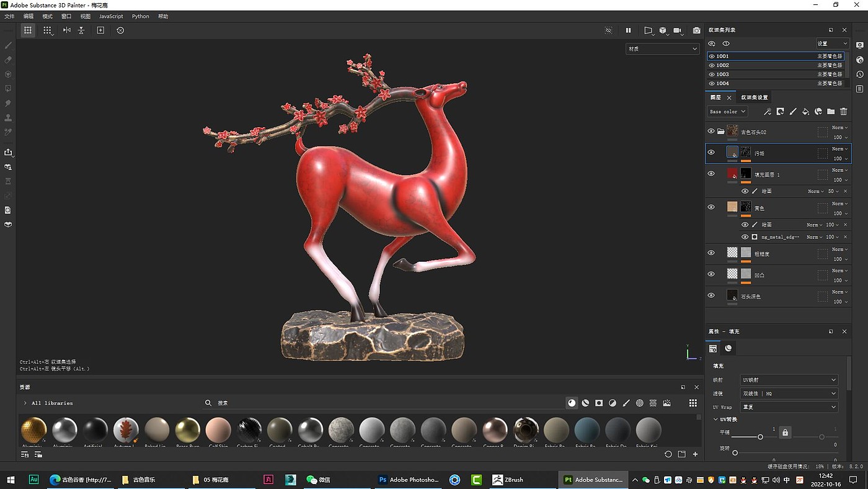
Task: Toggle visibility of 古色石头02 folder layer
Action: 711,132
